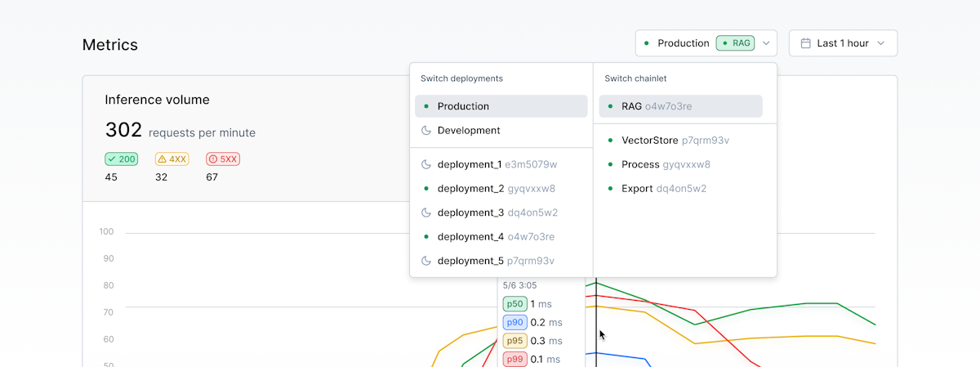Viewport: 980px width, 367px height.
Task: Select the Export dq4on5w2 chainlet
Action: 680,189
